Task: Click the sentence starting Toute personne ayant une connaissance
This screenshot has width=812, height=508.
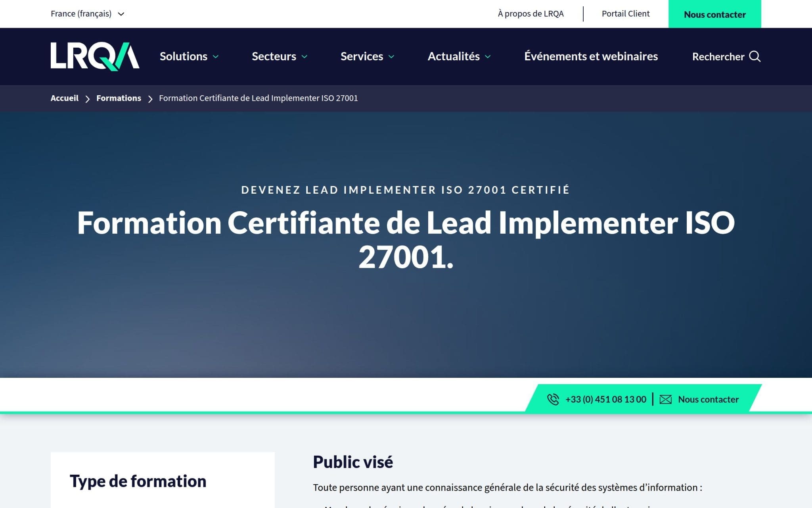Action: 507,487
